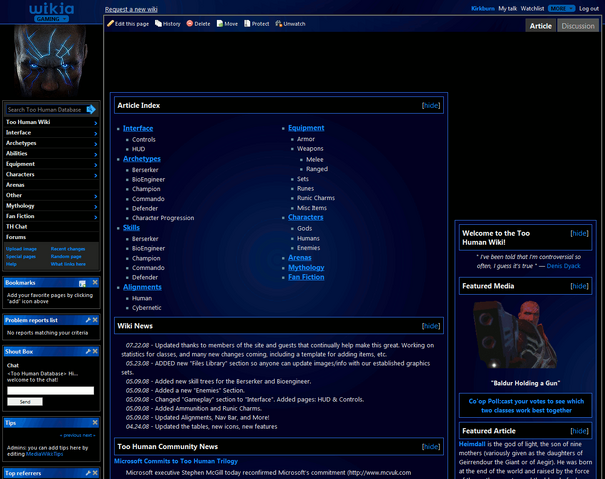Screen dimensions: 605x479
Task: Click the Search Too Human Database field
Action: coord(45,110)
